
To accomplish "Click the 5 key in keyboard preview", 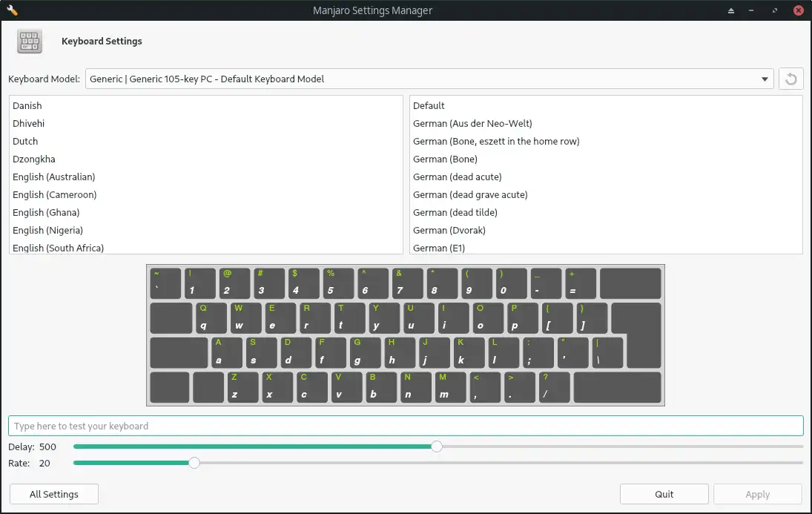I will (338, 283).
